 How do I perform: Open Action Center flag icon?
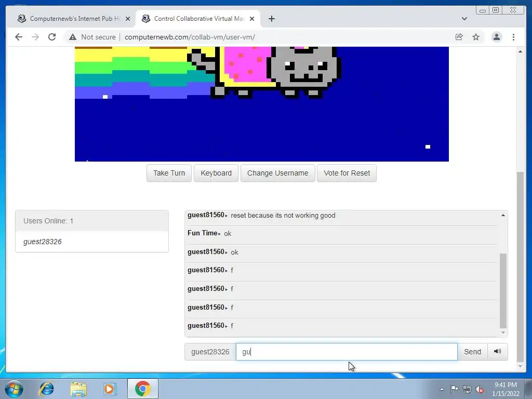pos(454,389)
